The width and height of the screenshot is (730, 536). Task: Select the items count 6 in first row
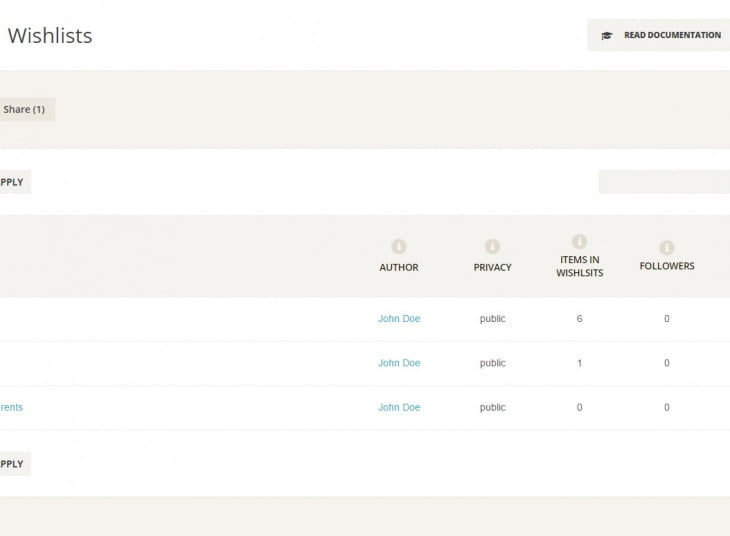(579, 319)
